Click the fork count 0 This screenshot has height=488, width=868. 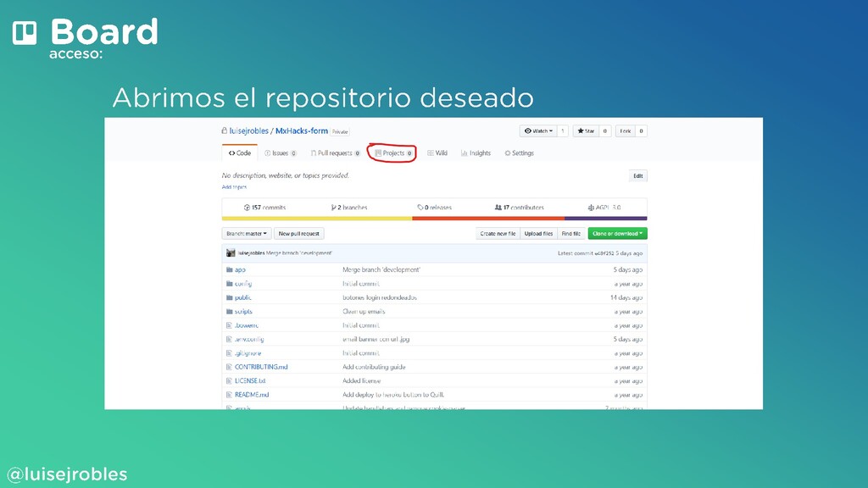coord(641,131)
